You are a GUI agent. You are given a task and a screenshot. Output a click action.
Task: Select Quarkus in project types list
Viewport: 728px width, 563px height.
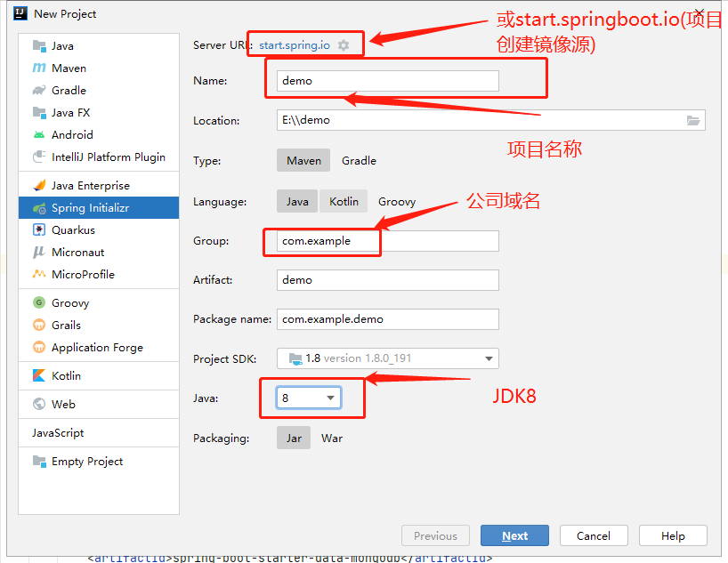(x=99, y=229)
